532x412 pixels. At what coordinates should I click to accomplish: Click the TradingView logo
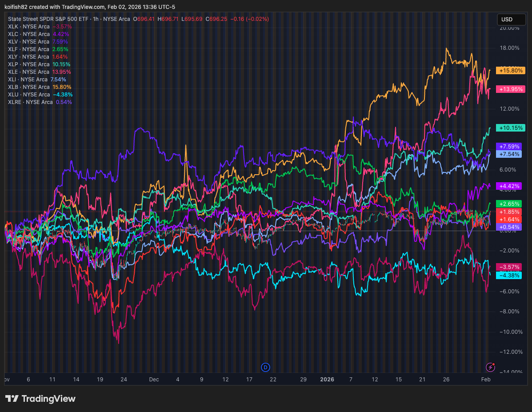pos(40,398)
